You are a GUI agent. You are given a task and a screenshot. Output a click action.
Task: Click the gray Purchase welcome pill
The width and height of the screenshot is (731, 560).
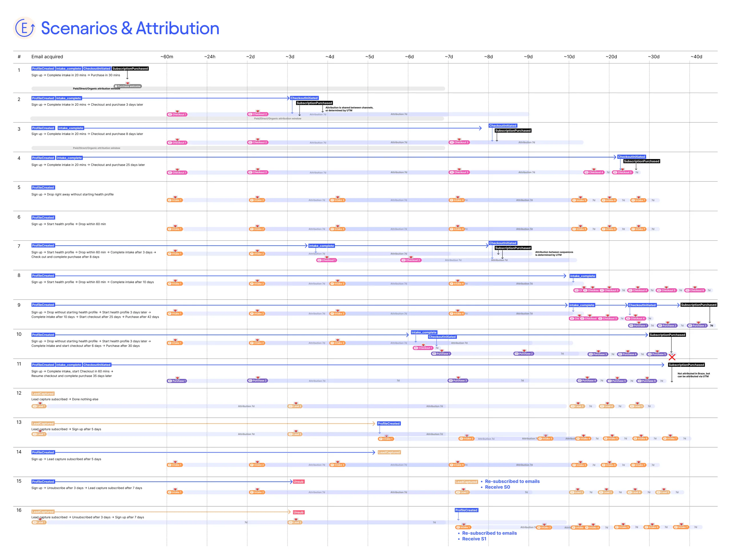[x=128, y=86]
